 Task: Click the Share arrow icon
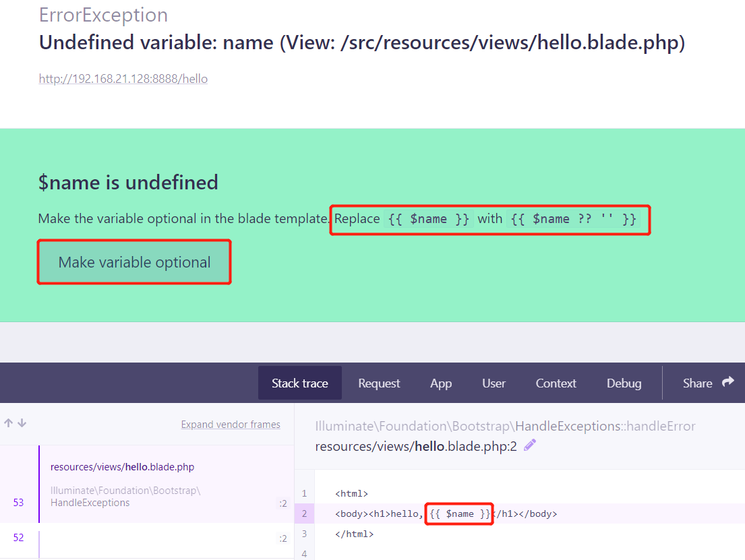(727, 382)
